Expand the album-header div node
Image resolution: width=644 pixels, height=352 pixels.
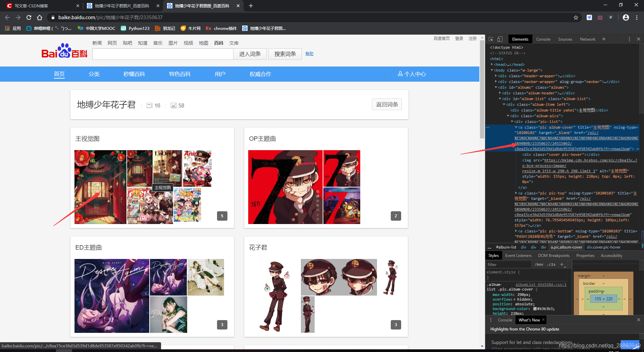coord(500,93)
